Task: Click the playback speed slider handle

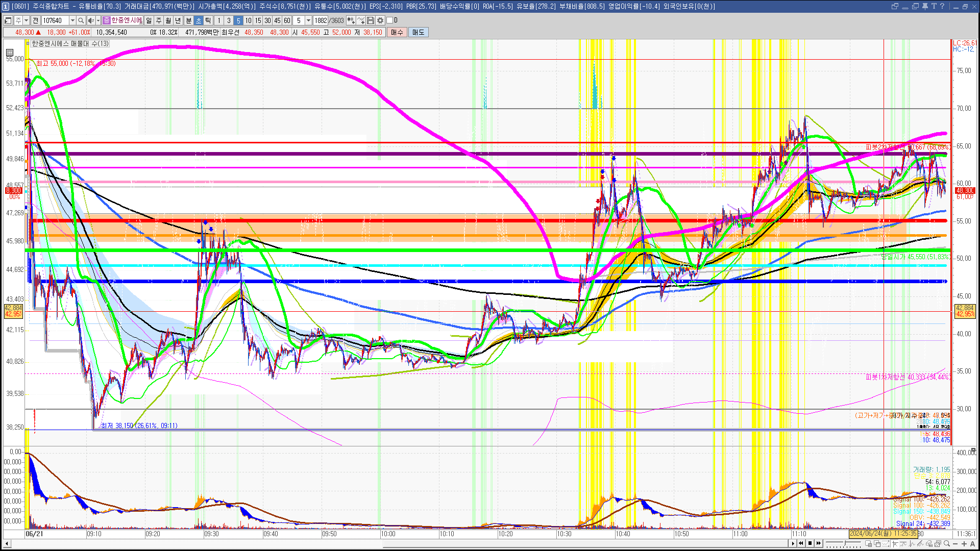Action: coord(844,544)
